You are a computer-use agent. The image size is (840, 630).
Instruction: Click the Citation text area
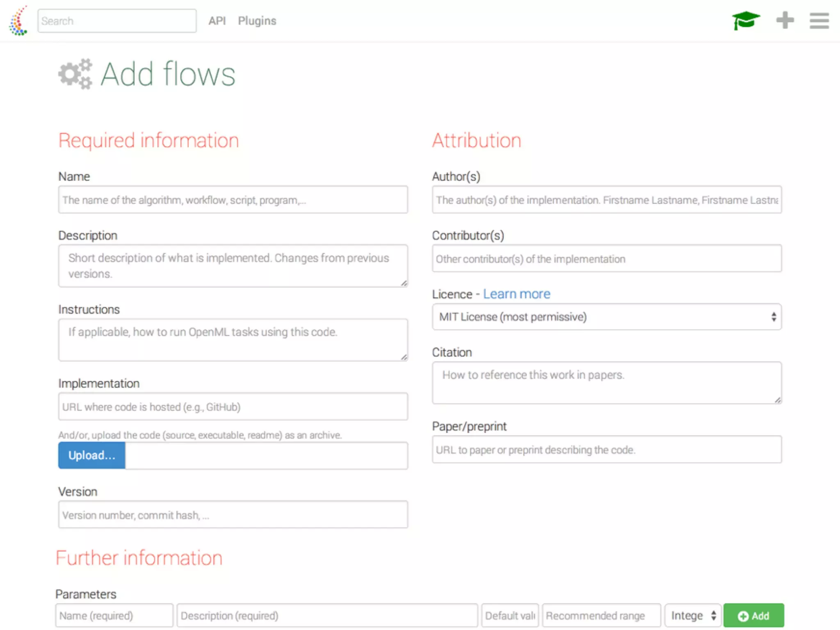click(606, 382)
